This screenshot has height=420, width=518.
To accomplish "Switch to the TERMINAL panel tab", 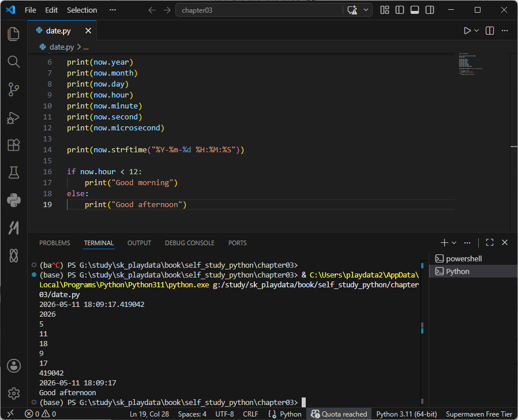I will tap(99, 243).
